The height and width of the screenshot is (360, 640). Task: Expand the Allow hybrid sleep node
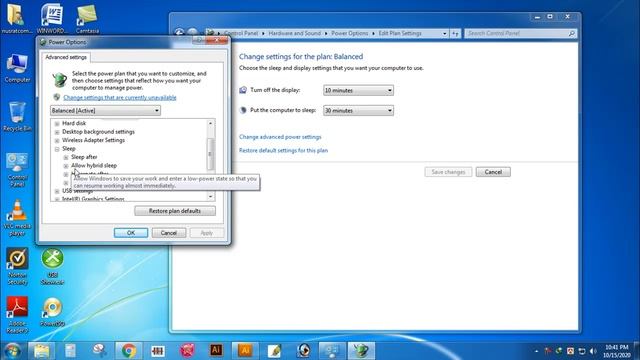coord(66,166)
